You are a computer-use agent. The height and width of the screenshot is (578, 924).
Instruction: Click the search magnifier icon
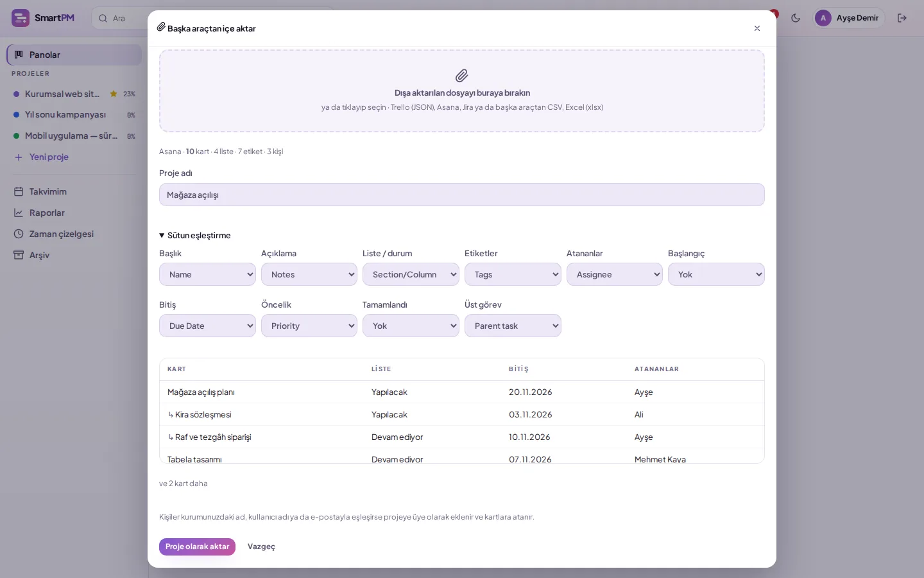point(103,19)
